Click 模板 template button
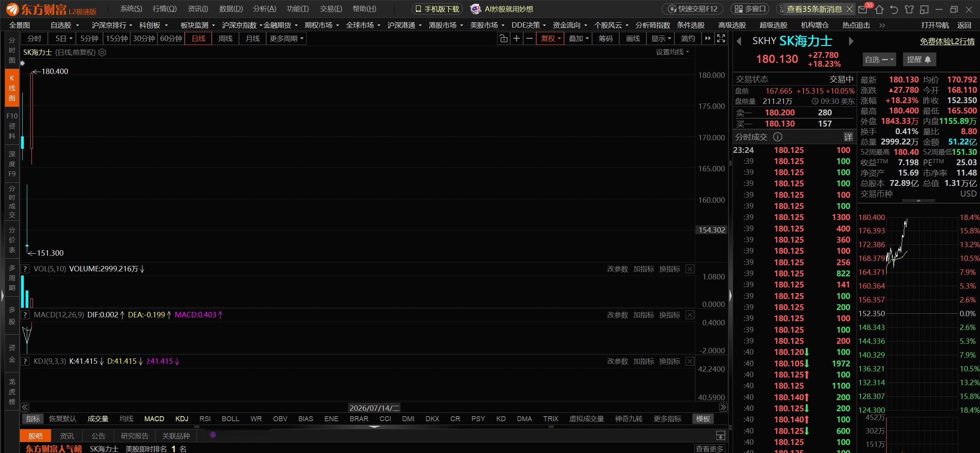Screen dimensions: 980x453 [703, 419]
